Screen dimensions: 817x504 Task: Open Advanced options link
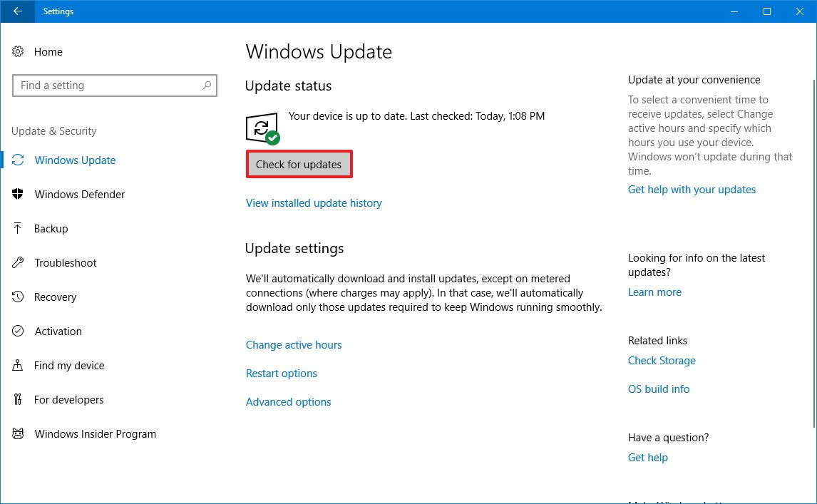(288, 402)
